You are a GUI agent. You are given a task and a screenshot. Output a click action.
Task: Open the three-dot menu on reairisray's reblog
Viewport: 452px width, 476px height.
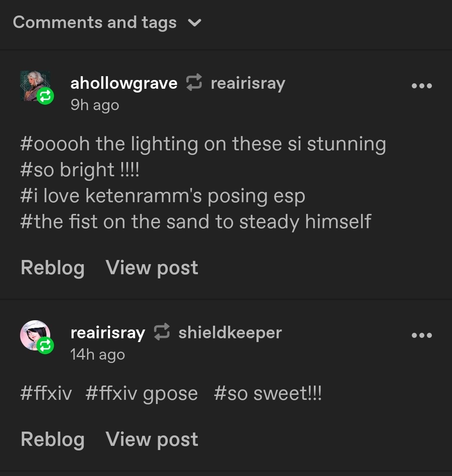(x=421, y=335)
